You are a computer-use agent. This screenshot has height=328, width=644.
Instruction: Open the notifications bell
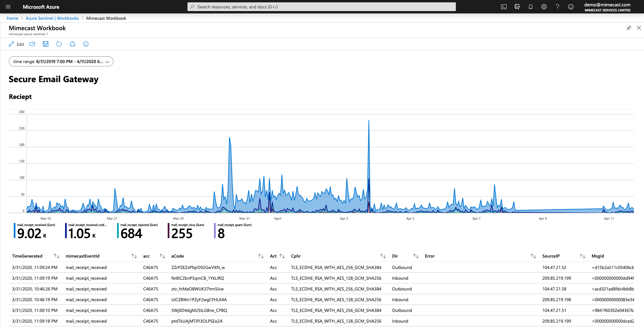pyautogui.click(x=530, y=7)
